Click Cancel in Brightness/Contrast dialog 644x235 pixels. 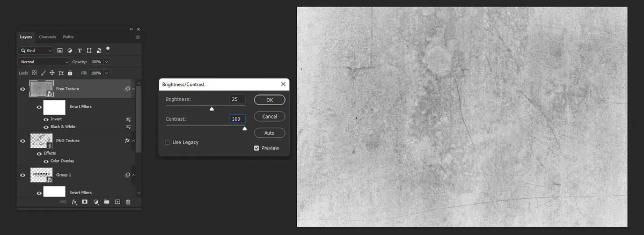point(269,116)
